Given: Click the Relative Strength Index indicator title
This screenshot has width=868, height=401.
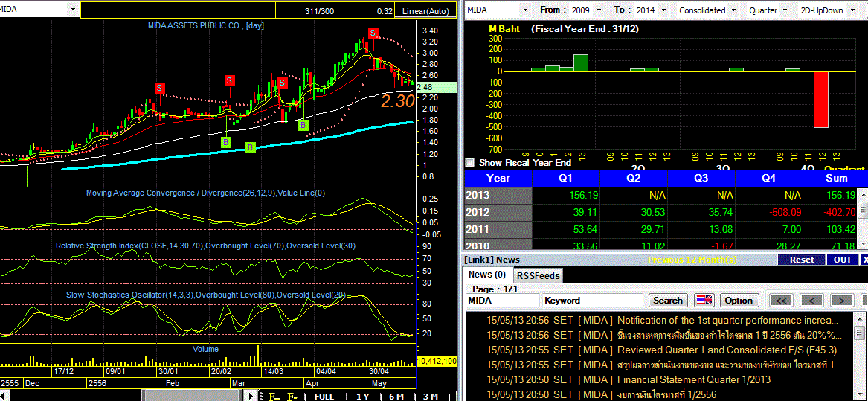Looking at the screenshot, I should point(205,246).
